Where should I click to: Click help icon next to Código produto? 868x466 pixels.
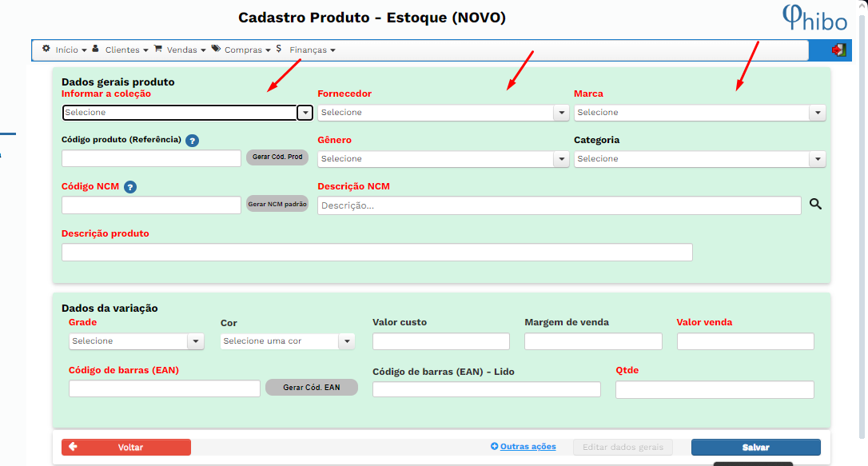point(192,141)
